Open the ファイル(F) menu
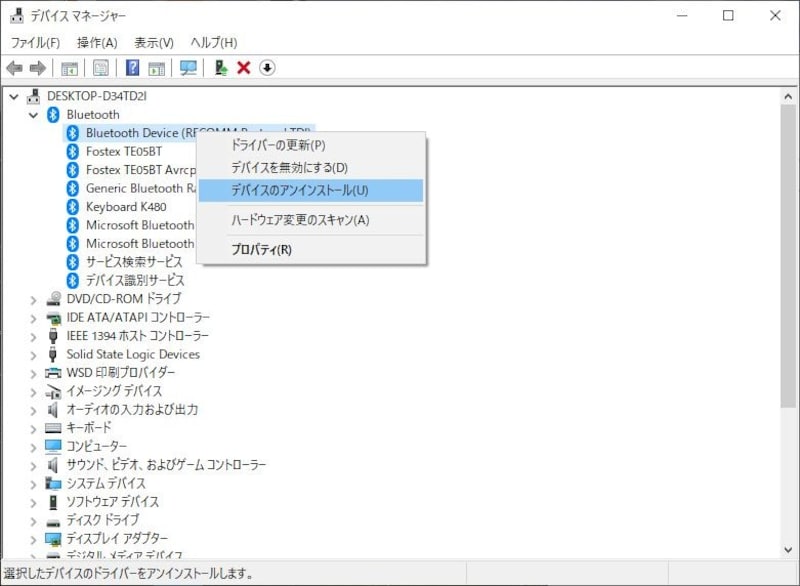 click(35, 43)
